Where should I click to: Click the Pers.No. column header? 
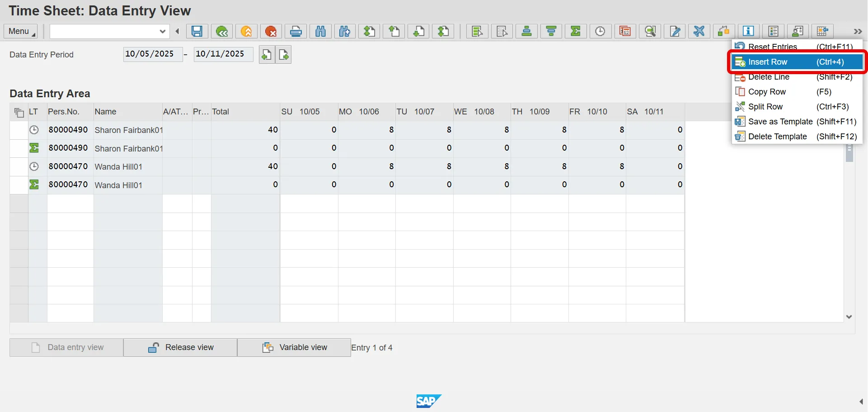pyautogui.click(x=70, y=112)
